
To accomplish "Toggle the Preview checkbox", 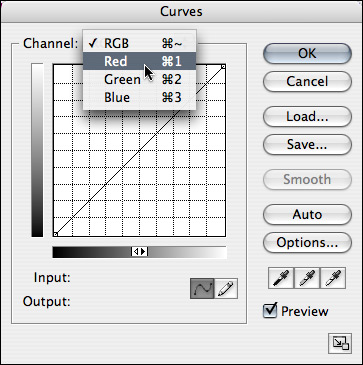I will [270, 311].
